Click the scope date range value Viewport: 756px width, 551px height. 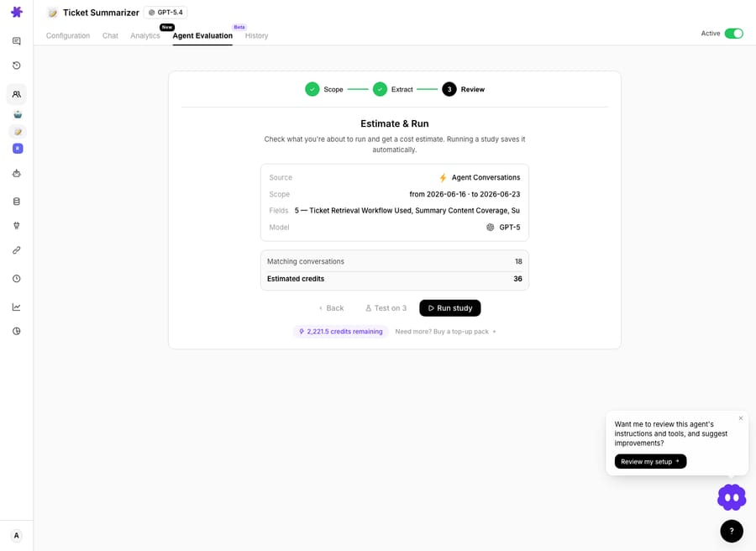click(465, 194)
